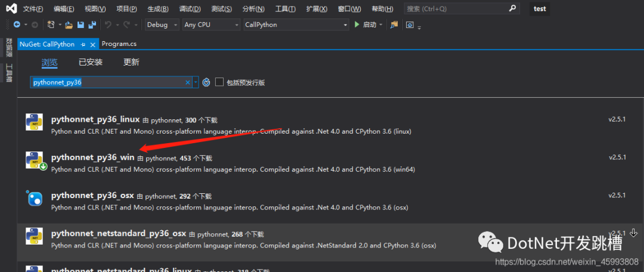Screen dimensions: 644x272
Task: Open the toolbar overflow options arrow
Action: pyautogui.click(x=419, y=27)
